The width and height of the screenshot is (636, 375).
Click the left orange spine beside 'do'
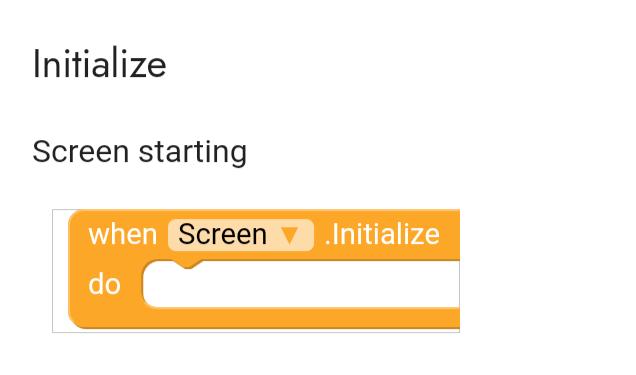pyautogui.click(x=78, y=284)
